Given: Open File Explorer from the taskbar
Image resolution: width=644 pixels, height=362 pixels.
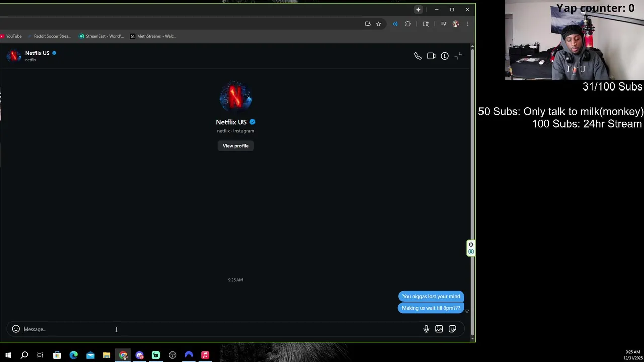Looking at the screenshot, I should coord(107,355).
